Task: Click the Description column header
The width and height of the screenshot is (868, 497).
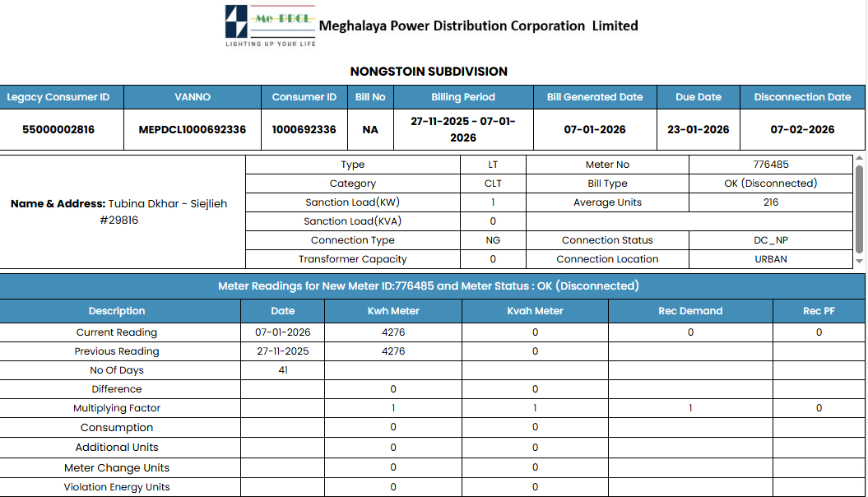Action: click(x=117, y=311)
